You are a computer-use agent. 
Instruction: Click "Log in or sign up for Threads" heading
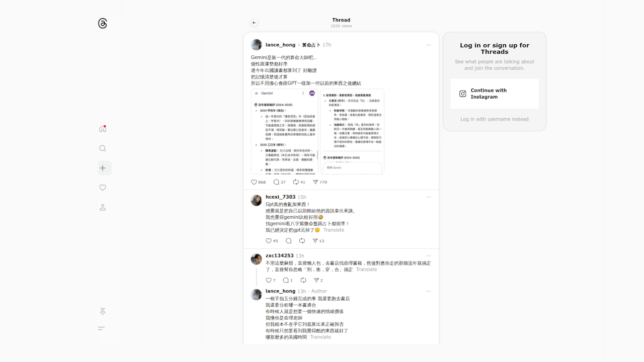(495, 48)
